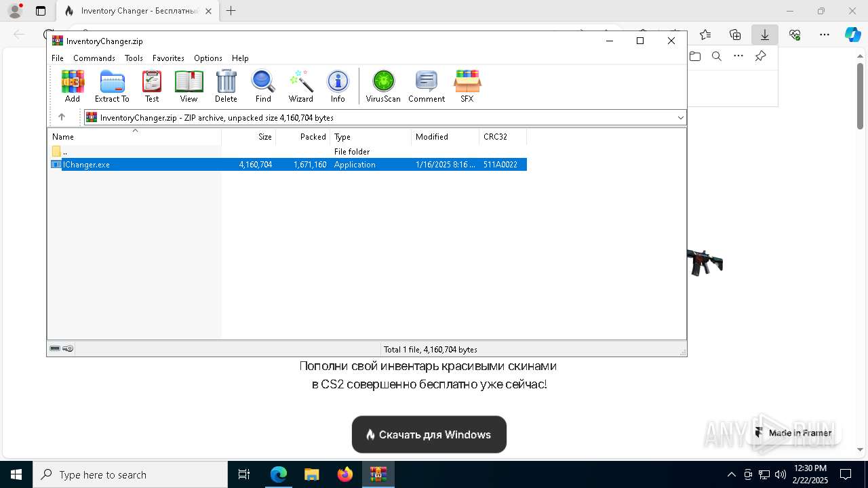868x488 pixels.
Task: Click the taskbar search box
Action: [x=130, y=474]
